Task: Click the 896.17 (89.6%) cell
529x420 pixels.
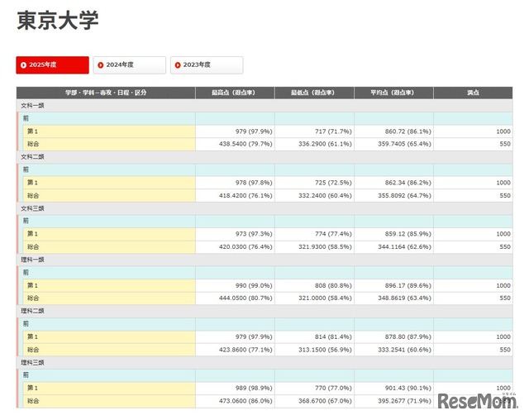Action: tap(393, 286)
